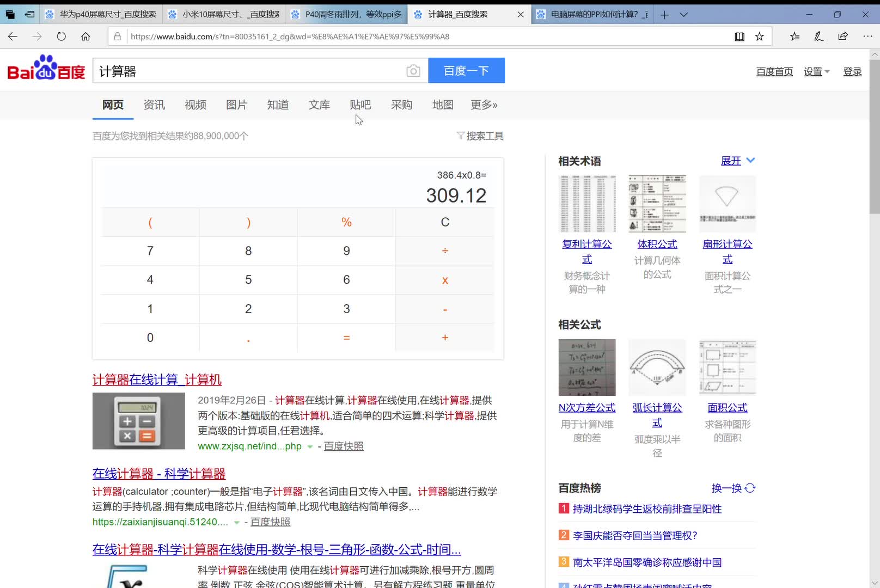
Task: Open 体积公式 link
Action: (657, 244)
